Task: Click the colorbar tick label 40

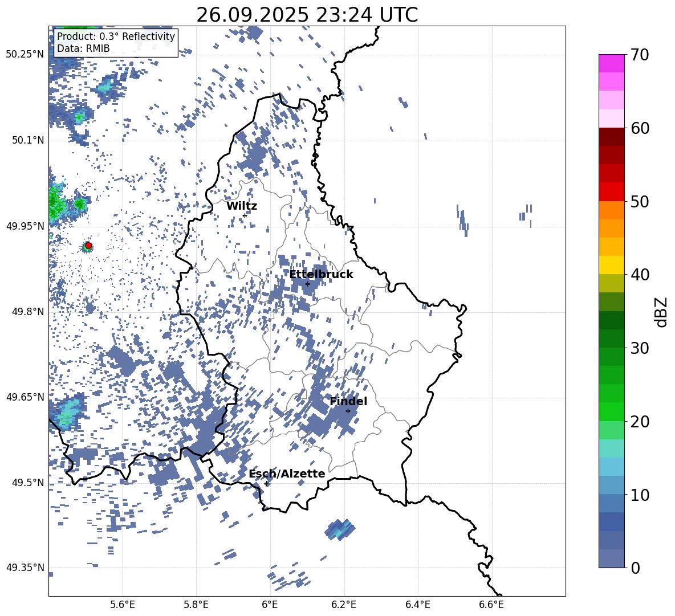Action: tap(640, 275)
